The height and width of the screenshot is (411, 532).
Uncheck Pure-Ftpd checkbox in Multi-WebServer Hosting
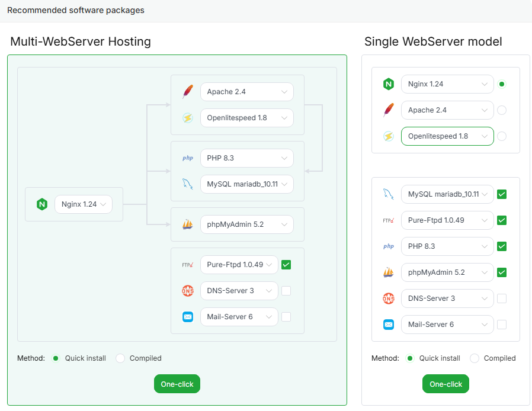click(286, 265)
